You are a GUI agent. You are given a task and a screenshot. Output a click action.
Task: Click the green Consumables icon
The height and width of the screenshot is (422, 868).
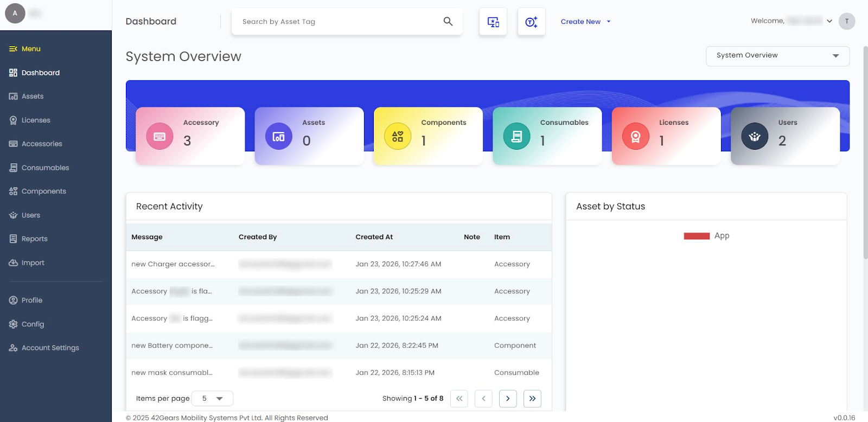[516, 136]
